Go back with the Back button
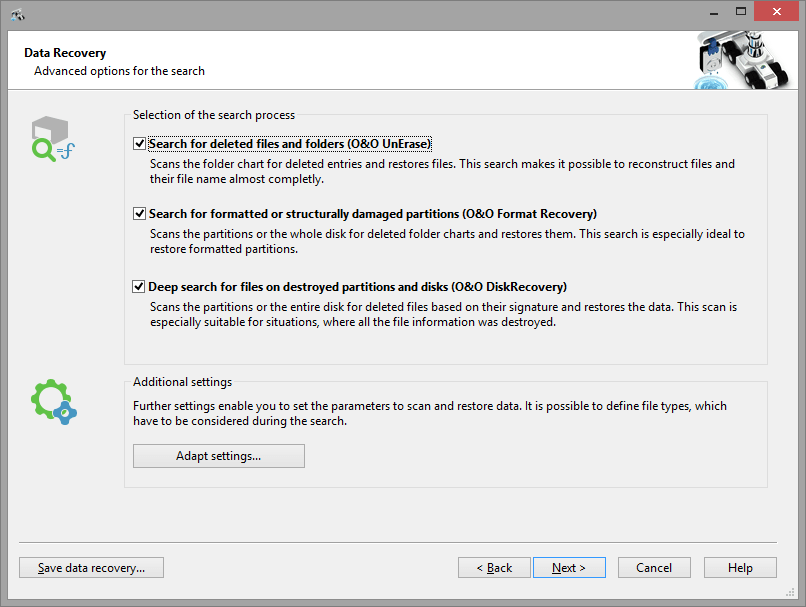Viewport: 806px width, 607px height. click(494, 567)
